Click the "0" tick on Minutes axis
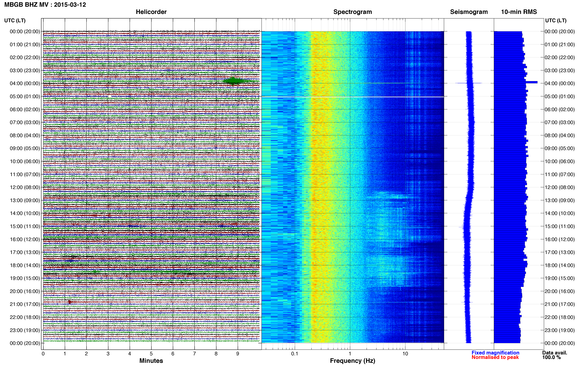 (43, 354)
